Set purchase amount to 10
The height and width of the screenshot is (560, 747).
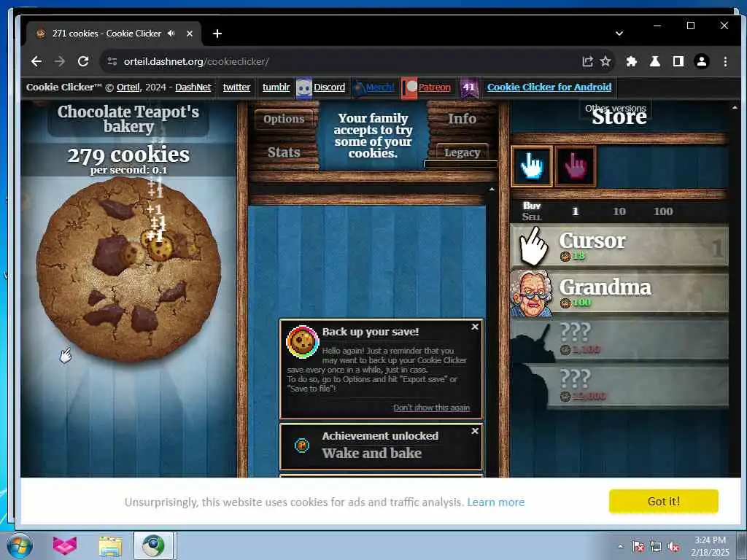point(619,211)
